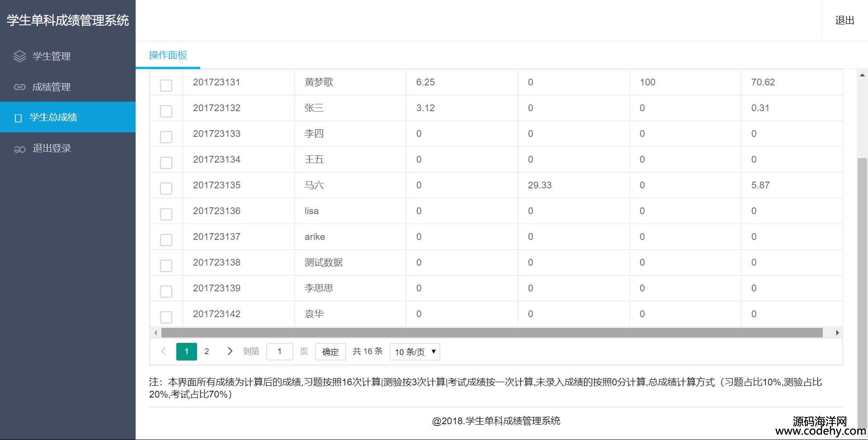Click the icon beside 学生总成绩
Viewport: 868px width, 440px height.
pos(18,118)
